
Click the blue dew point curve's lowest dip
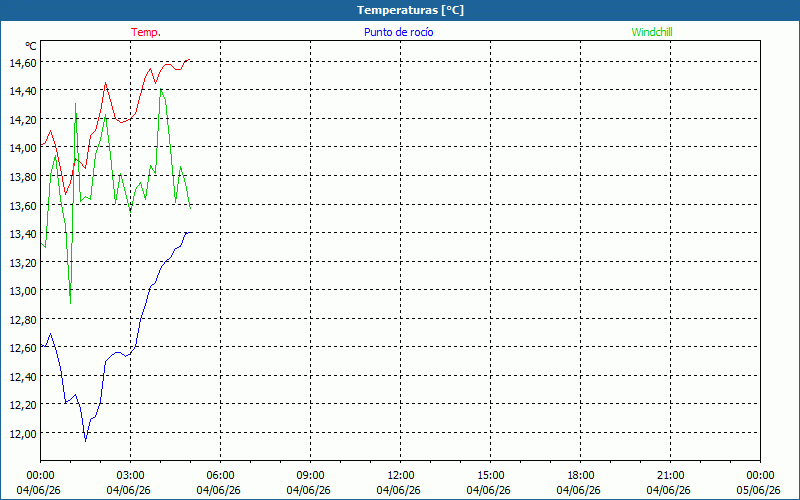86,441
